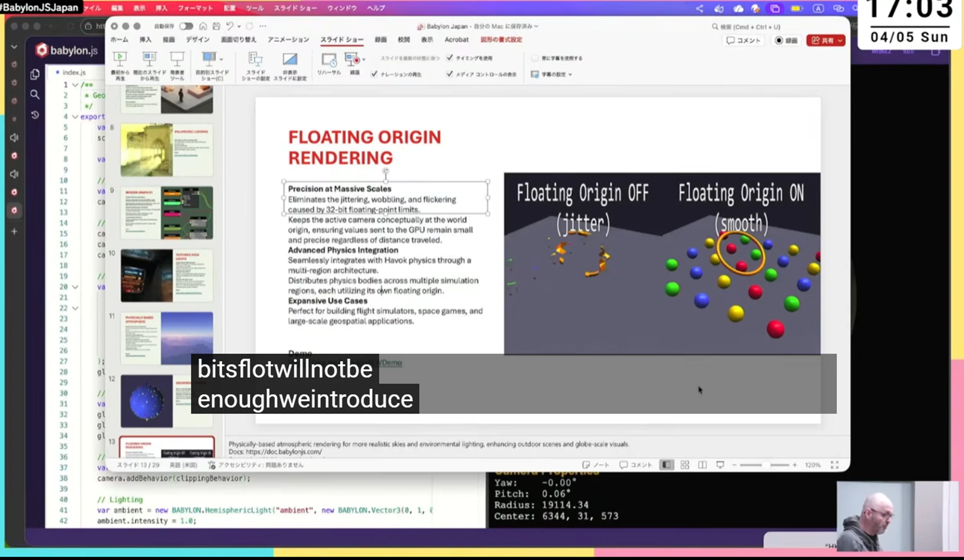Enable always use subtitles checkbox
This screenshot has width=964, height=560.
click(x=535, y=58)
